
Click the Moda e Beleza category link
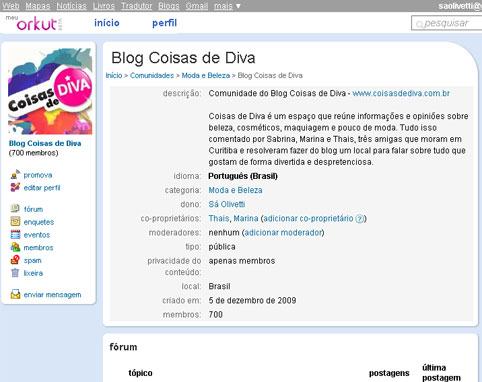click(235, 190)
